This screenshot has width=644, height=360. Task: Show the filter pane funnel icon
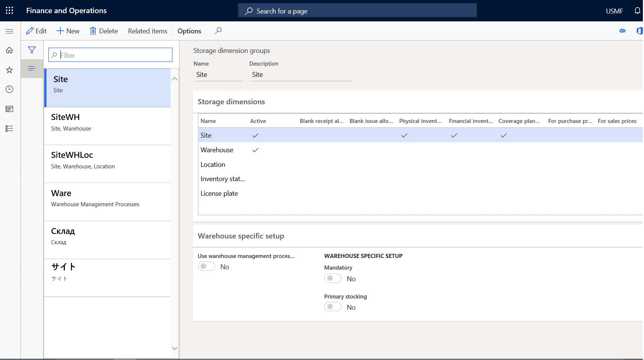(x=32, y=50)
